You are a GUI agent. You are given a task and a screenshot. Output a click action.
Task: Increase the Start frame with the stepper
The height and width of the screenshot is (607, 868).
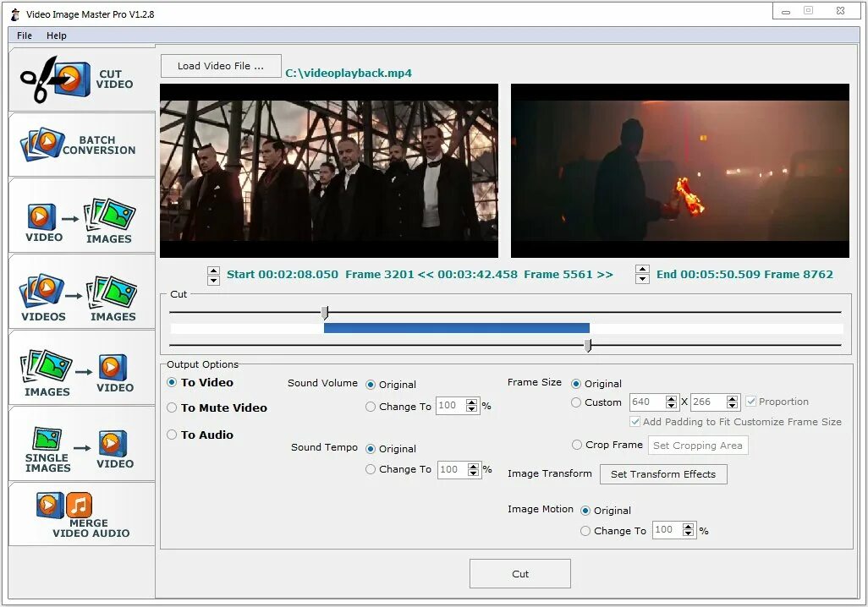(212, 270)
